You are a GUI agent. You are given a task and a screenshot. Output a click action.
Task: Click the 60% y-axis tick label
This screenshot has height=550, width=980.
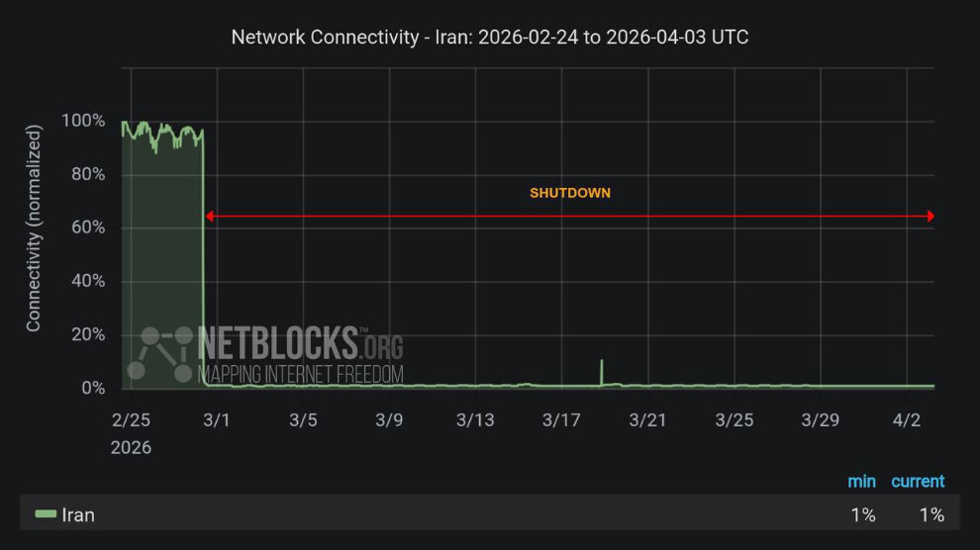point(87,228)
